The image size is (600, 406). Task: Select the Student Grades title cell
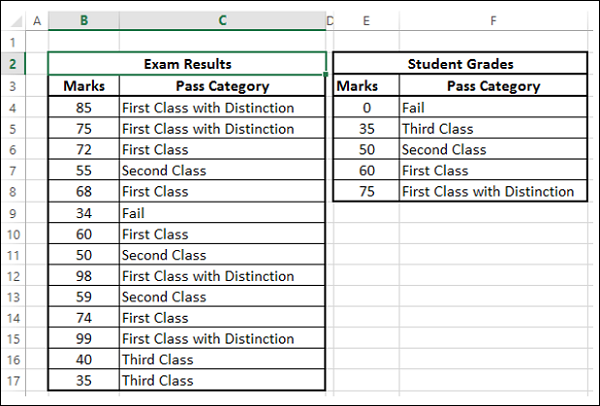(461, 64)
